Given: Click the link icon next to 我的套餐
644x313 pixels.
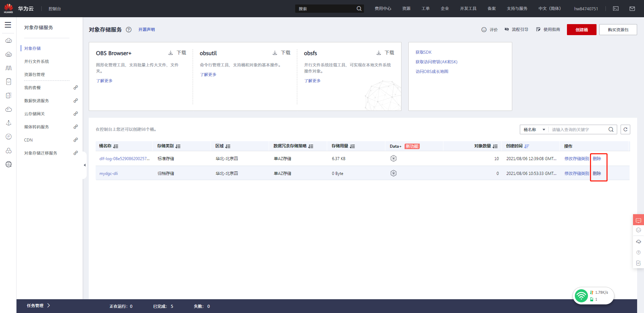Looking at the screenshot, I should [x=76, y=87].
